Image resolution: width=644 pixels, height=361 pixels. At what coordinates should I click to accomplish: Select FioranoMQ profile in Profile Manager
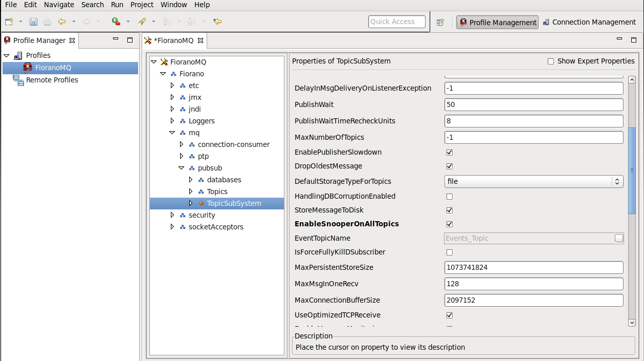(70, 68)
